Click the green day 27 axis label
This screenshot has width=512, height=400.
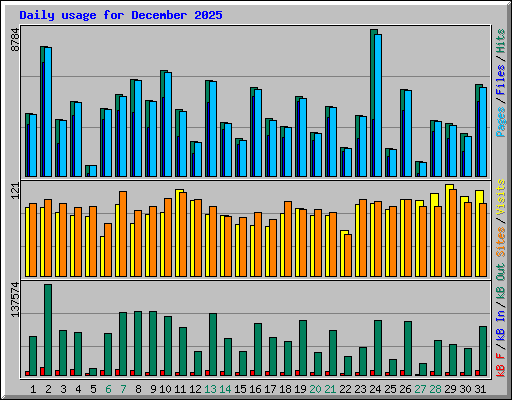420,389
